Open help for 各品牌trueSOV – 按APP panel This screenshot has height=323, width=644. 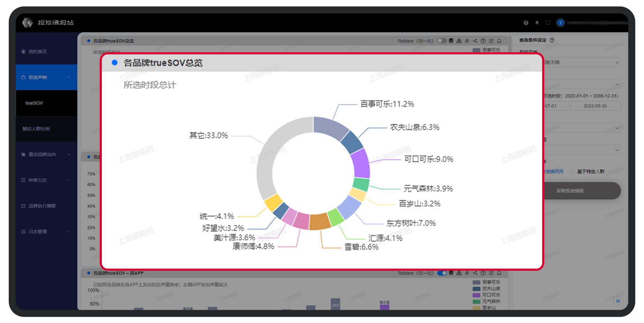[483, 273]
